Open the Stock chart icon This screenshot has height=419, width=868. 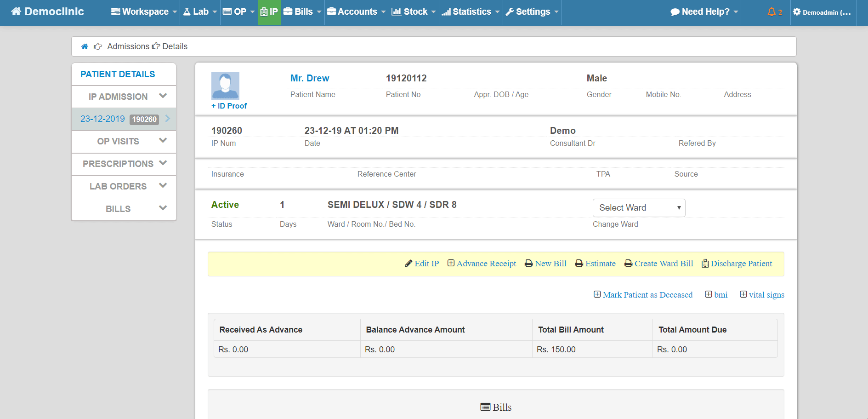397,11
